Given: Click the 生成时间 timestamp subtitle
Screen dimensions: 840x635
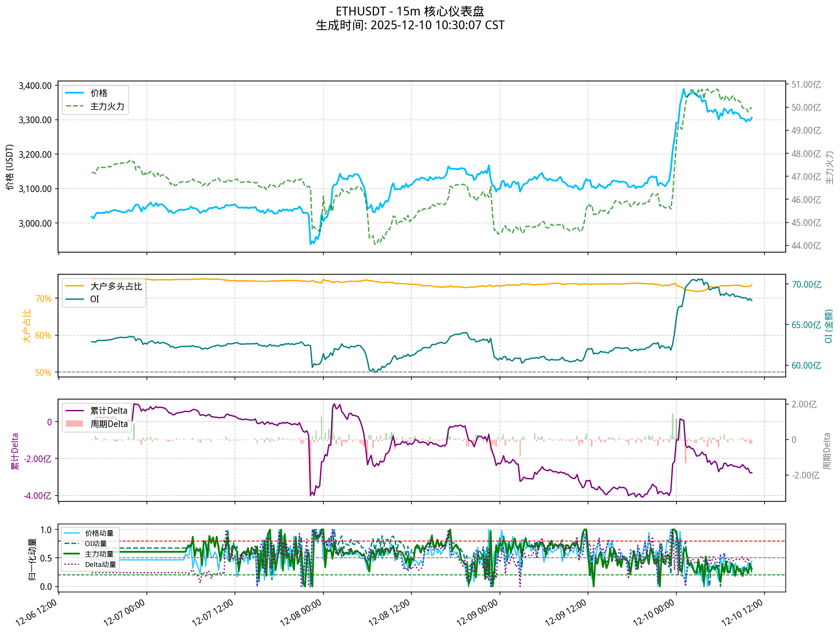Looking at the screenshot, I should pyautogui.click(x=410, y=25).
